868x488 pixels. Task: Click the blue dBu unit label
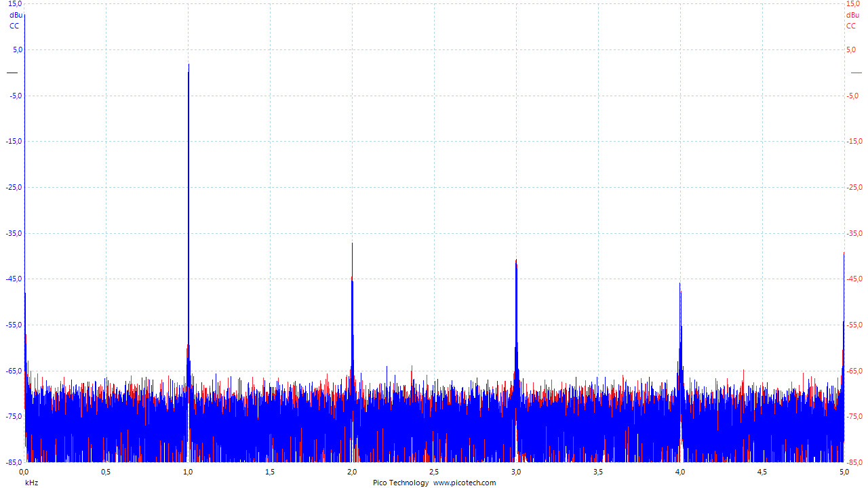click(x=15, y=15)
